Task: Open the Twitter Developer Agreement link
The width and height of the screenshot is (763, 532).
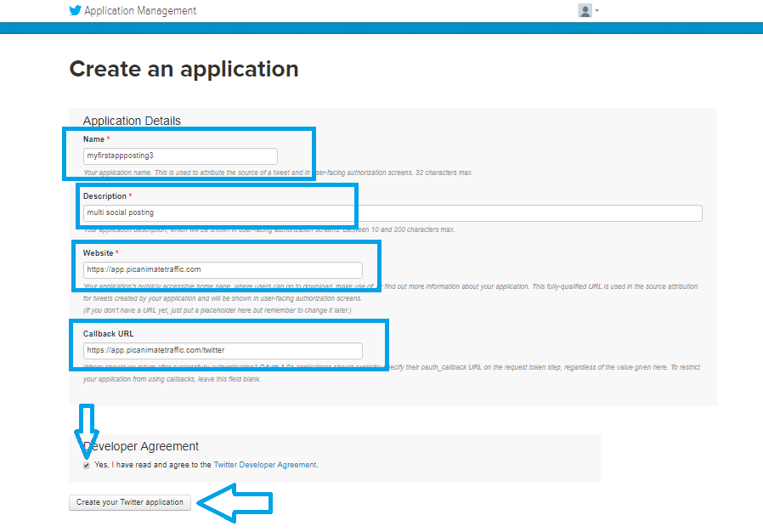Action: pos(265,465)
